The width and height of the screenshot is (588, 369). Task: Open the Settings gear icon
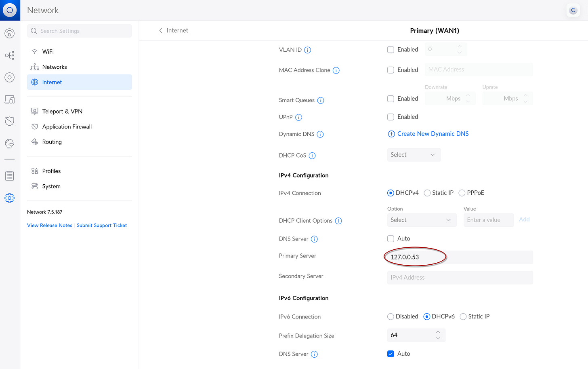pyautogui.click(x=10, y=198)
